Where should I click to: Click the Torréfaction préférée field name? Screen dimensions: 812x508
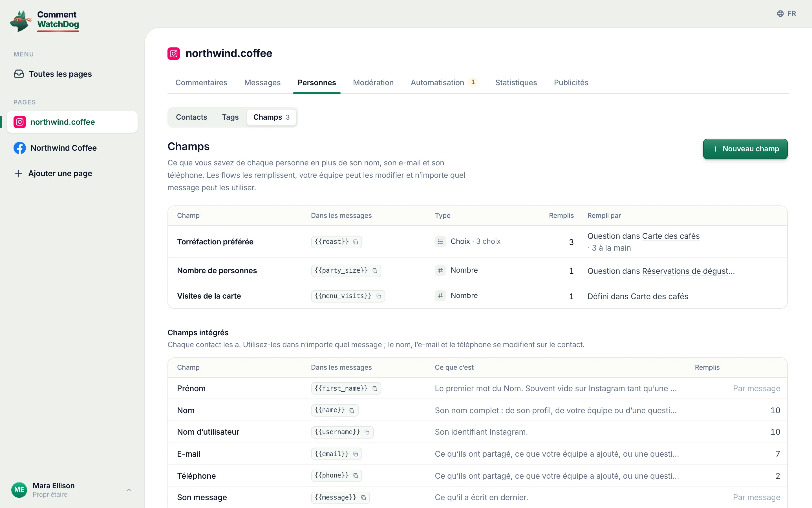coord(215,242)
